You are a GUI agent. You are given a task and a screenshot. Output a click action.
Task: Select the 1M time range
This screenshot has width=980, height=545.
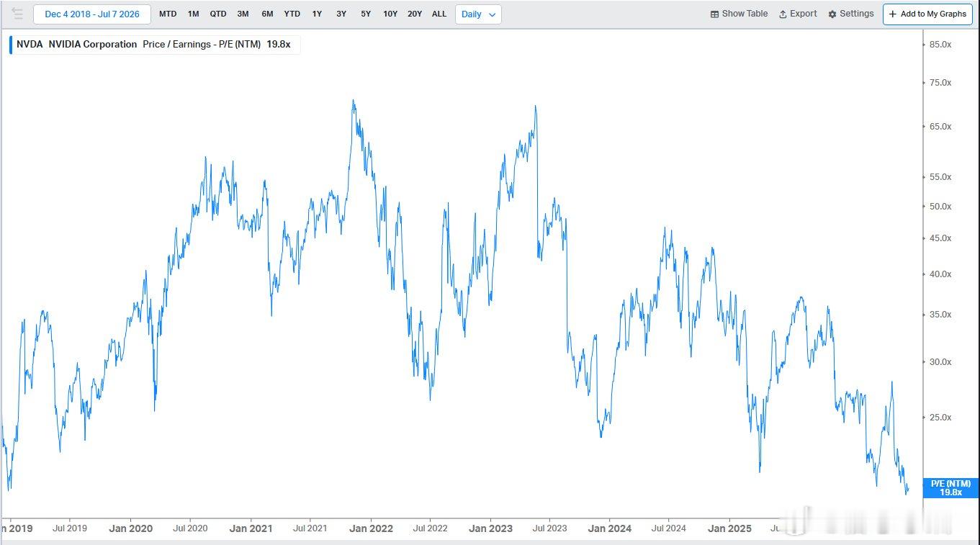[x=193, y=14]
